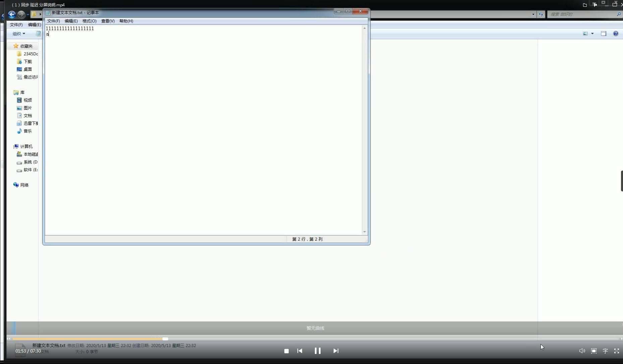Stop video playback with the square button

coord(286,351)
